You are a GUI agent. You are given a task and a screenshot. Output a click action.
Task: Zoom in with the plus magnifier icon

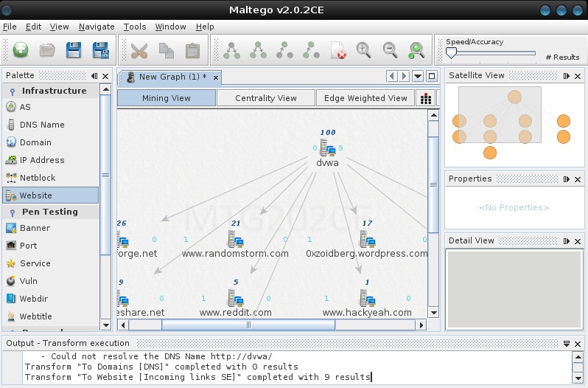(363, 50)
